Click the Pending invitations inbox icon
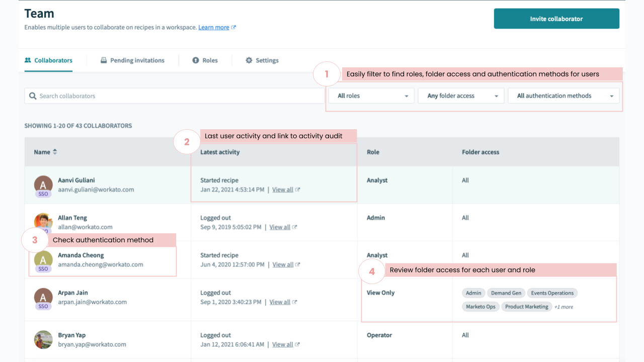This screenshot has height=362, width=644. tap(104, 60)
